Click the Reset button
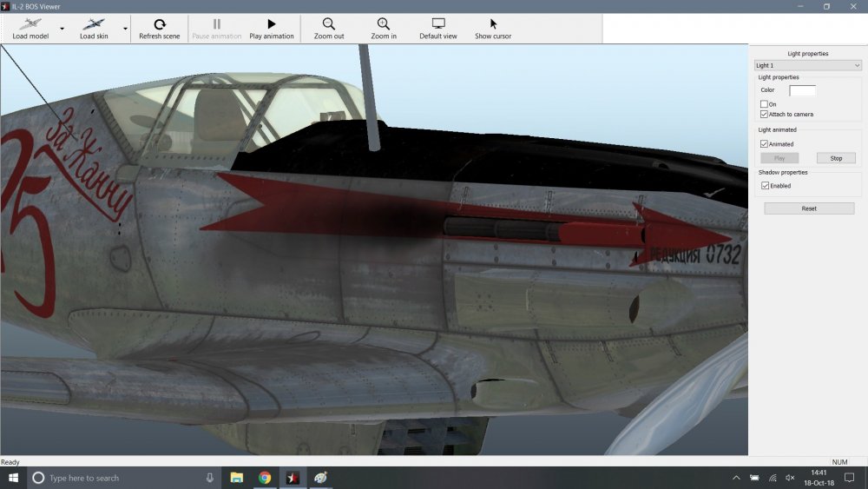 (809, 208)
